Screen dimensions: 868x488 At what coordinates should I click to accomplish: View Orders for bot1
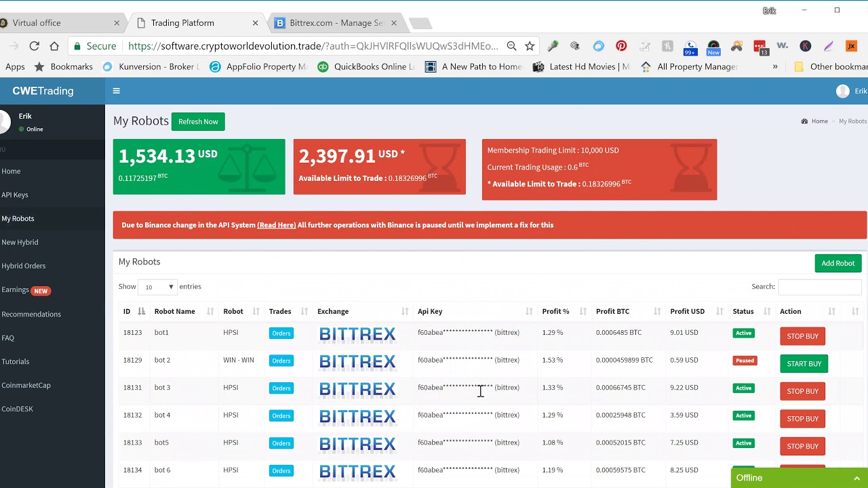(x=281, y=333)
